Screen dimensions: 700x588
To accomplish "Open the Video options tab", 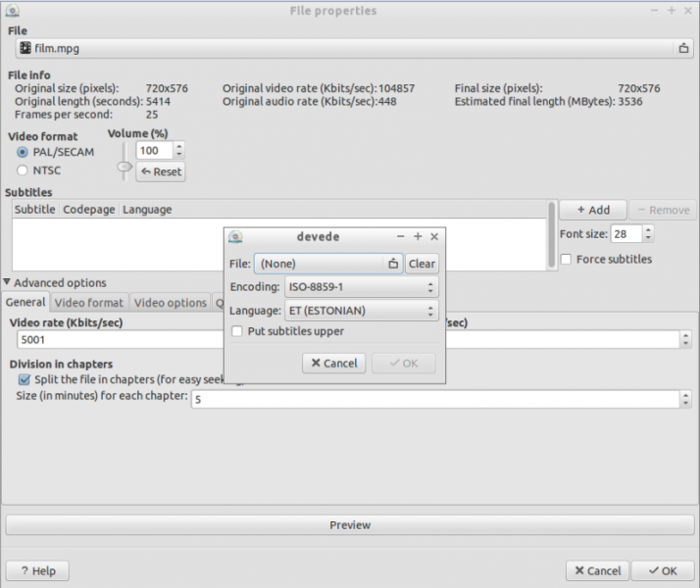I will 170,303.
